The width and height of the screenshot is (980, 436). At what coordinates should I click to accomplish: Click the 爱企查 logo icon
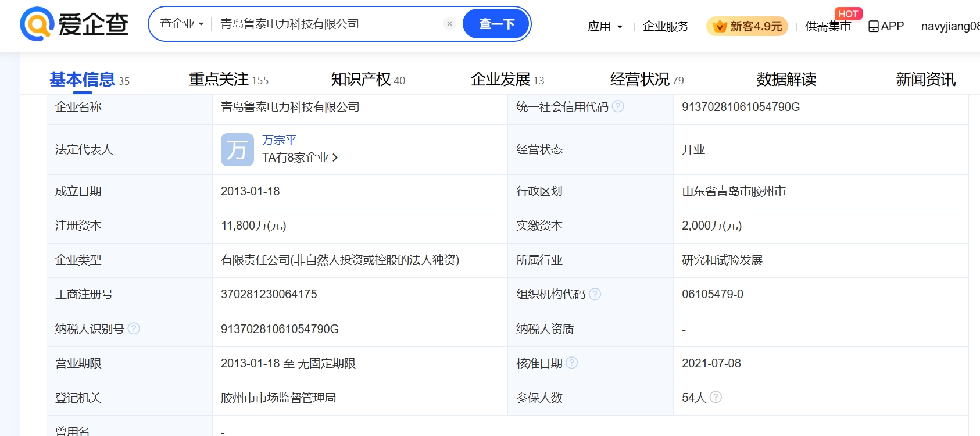pos(37,24)
